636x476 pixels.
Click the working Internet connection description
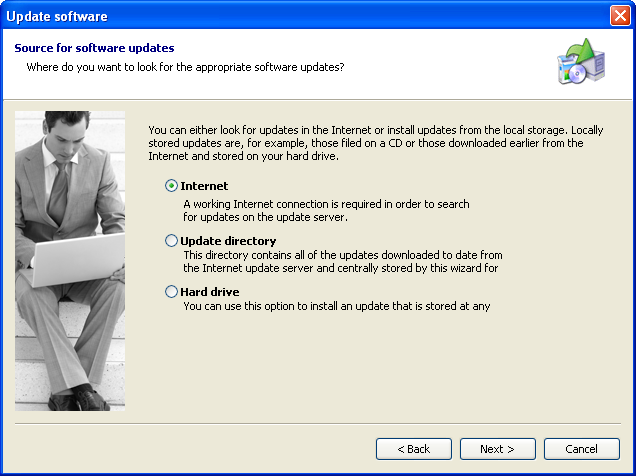pyautogui.click(x=326, y=210)
